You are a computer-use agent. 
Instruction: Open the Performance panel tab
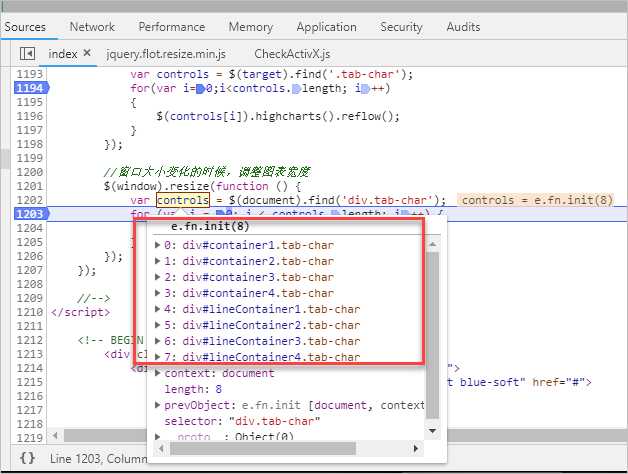[172, 27]
